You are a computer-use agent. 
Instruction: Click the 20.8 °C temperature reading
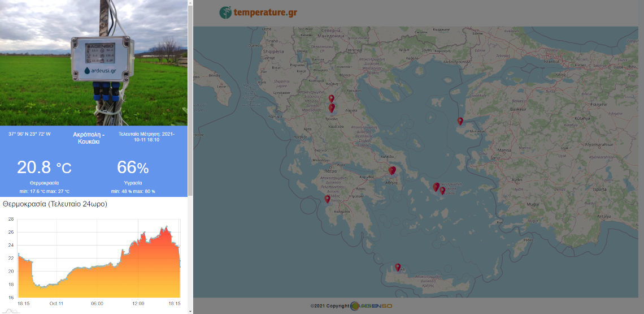click(44, 167)
